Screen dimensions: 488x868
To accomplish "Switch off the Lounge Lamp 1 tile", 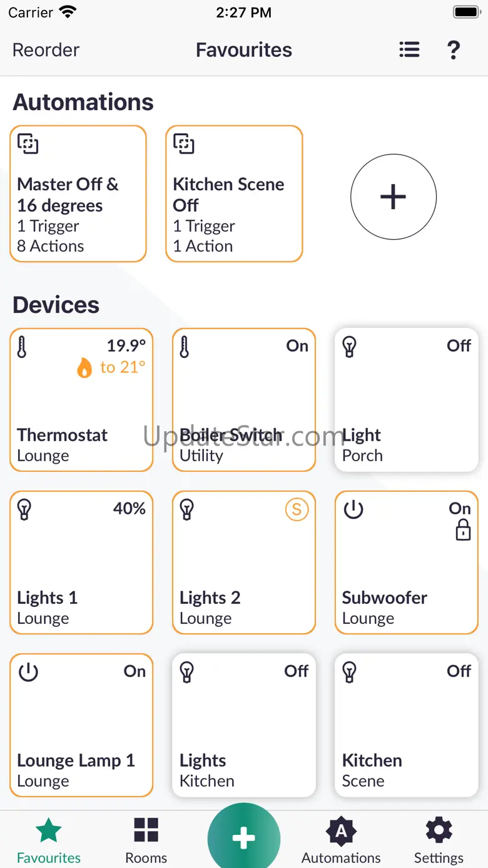I will (x=81, y=725).
